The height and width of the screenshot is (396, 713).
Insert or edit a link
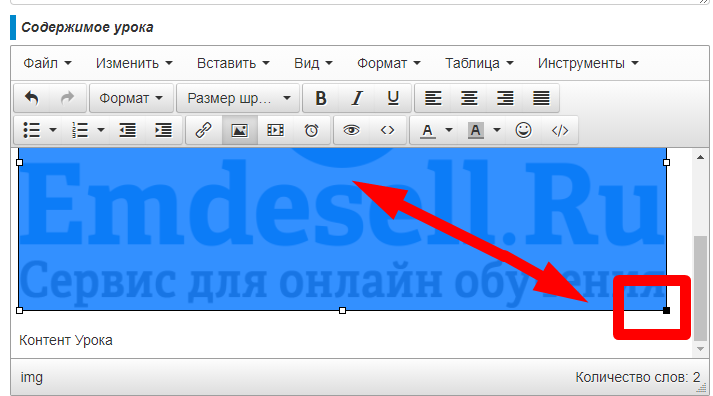coord(203,130)
